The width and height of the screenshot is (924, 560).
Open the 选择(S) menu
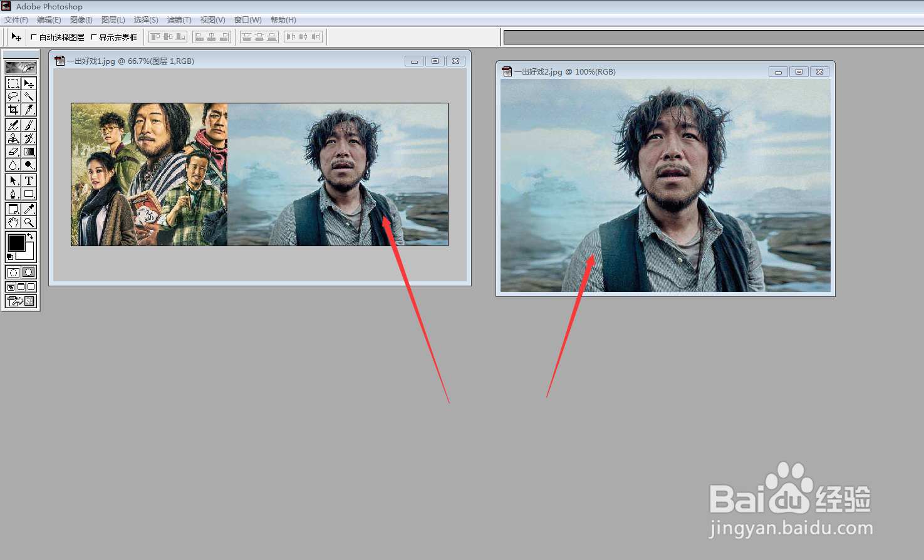(146, 20)
